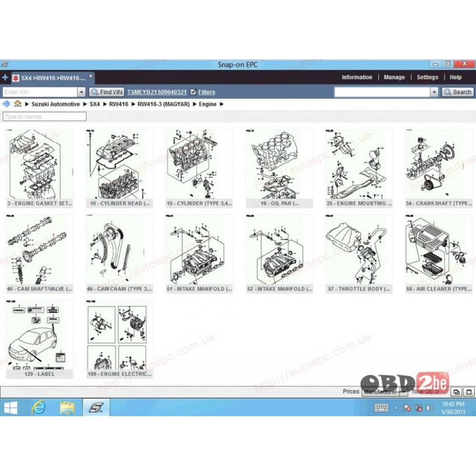The height and width of the screenshot is (476, 476).
Task: Open 34 - Crankshaft diagram
Action: point(439,169)
